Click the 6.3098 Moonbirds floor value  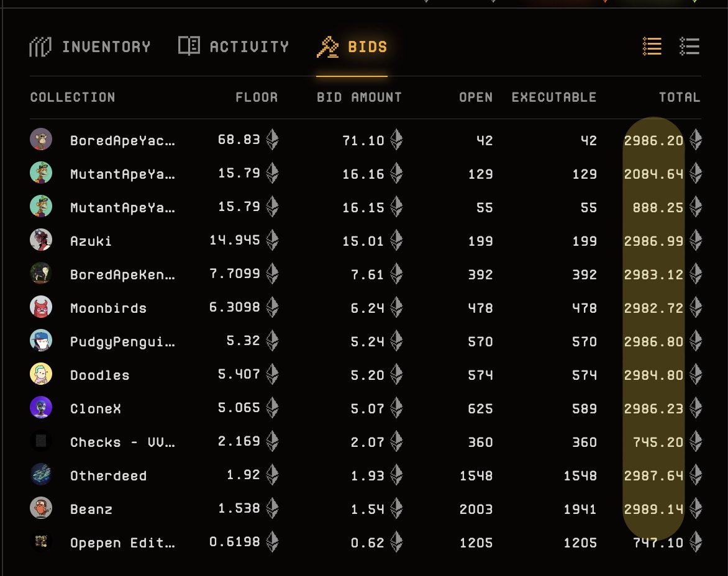234,307
